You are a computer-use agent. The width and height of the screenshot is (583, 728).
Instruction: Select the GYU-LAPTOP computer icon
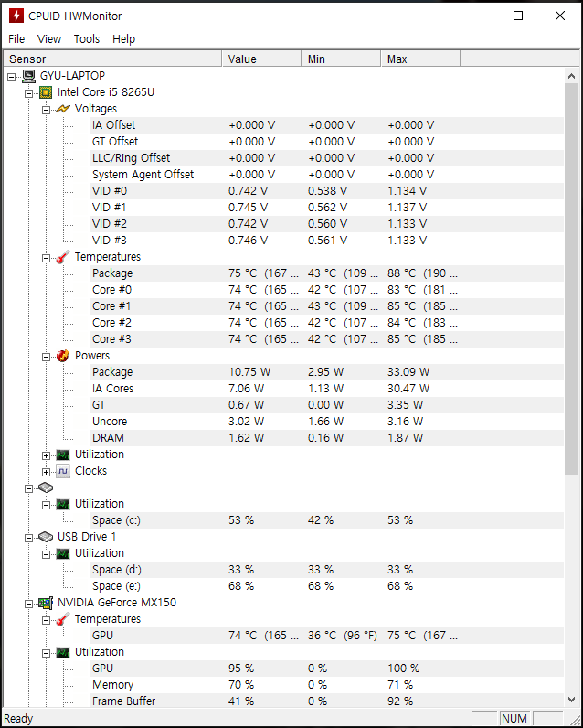[28, 76]
